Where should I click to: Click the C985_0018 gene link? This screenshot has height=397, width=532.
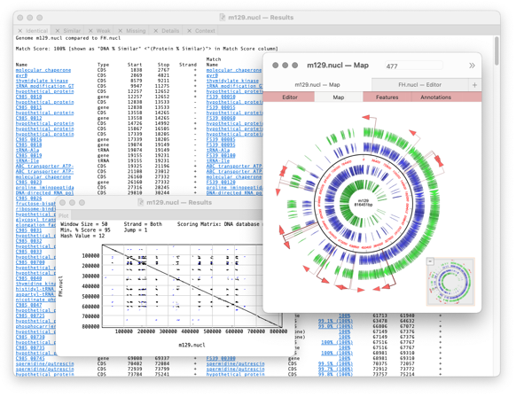[28, 144]
